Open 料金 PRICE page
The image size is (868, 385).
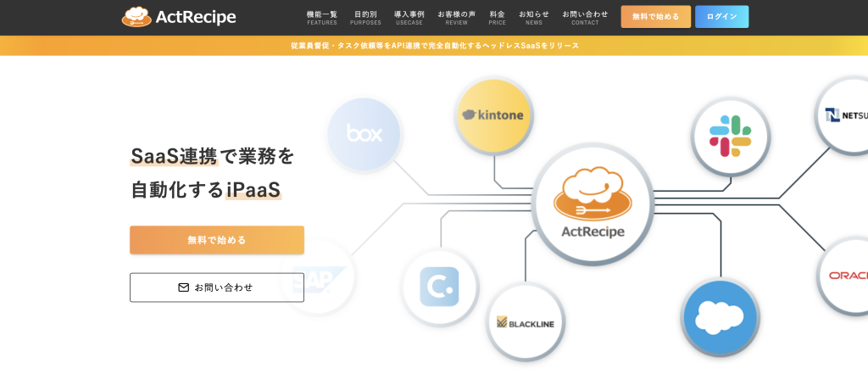pos(497,17)
